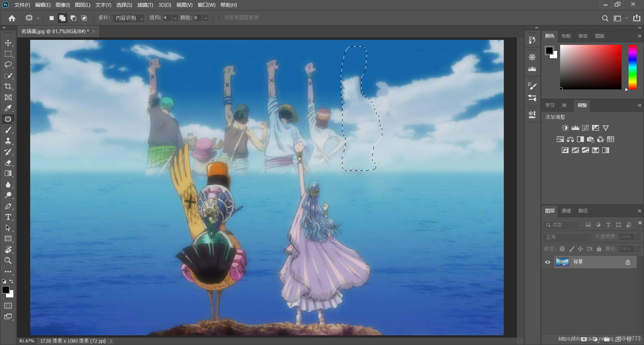Select the Patch tool in toolbar

8,119
